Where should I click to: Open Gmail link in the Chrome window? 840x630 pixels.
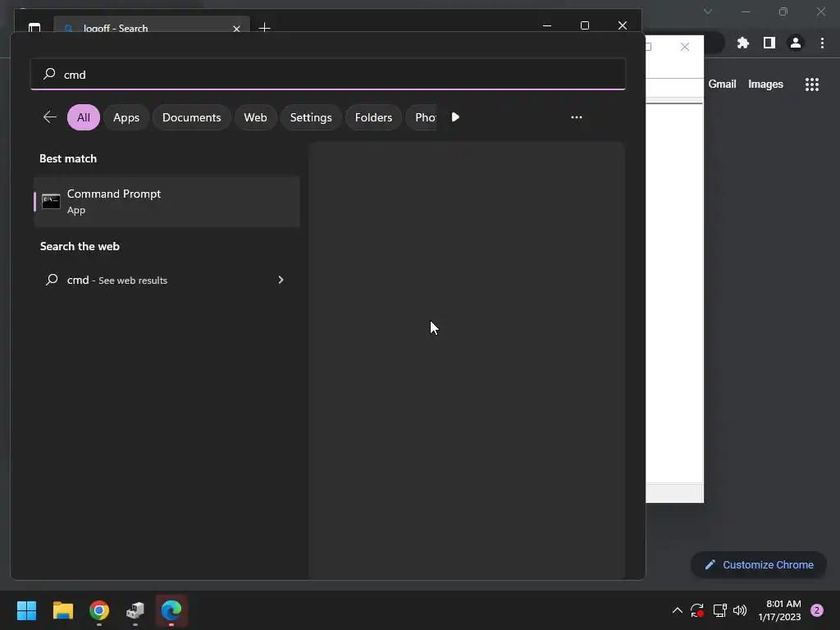click(x=722, y=84)
